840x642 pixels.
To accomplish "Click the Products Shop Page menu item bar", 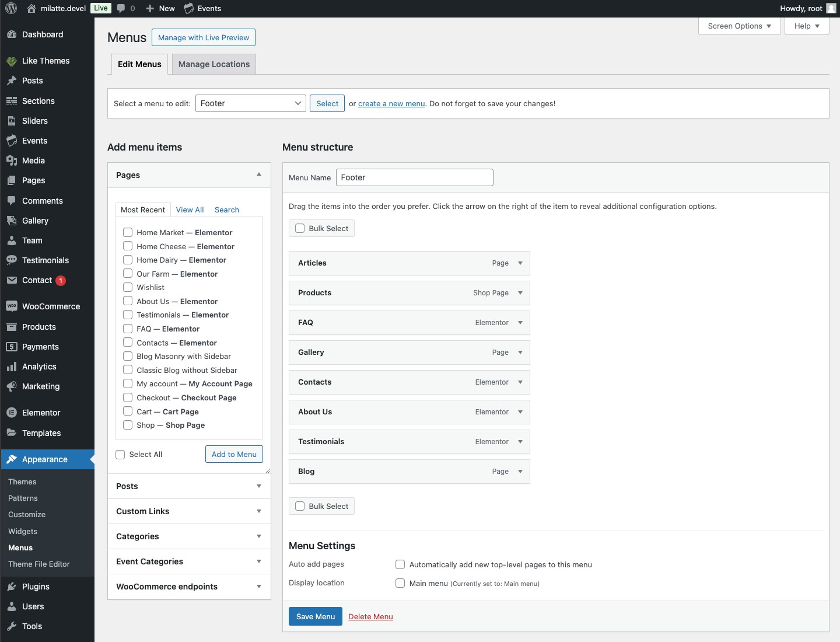I will pos(409,293).
